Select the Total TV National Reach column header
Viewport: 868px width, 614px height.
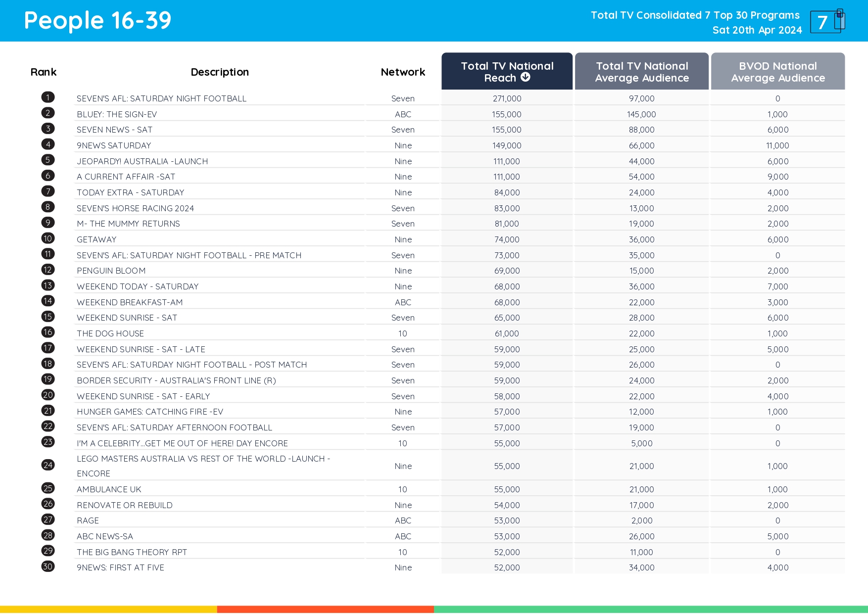point(507,71)
